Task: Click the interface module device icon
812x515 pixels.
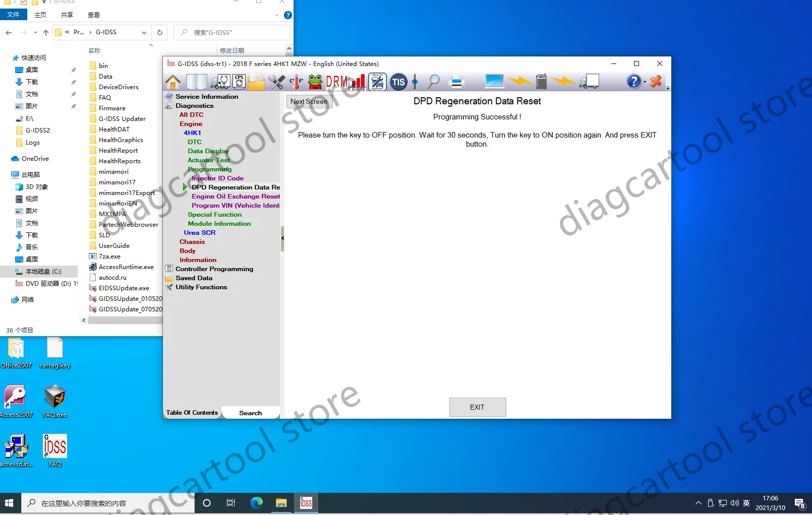Action: (541, 82)
